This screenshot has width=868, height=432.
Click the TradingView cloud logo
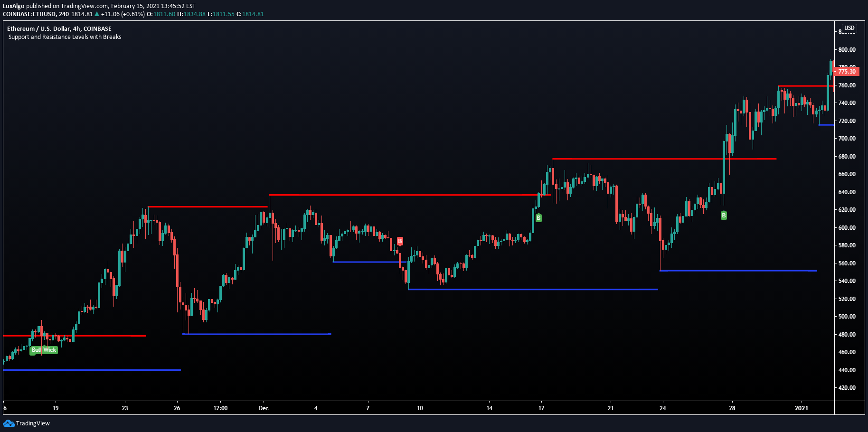(9, 423)
